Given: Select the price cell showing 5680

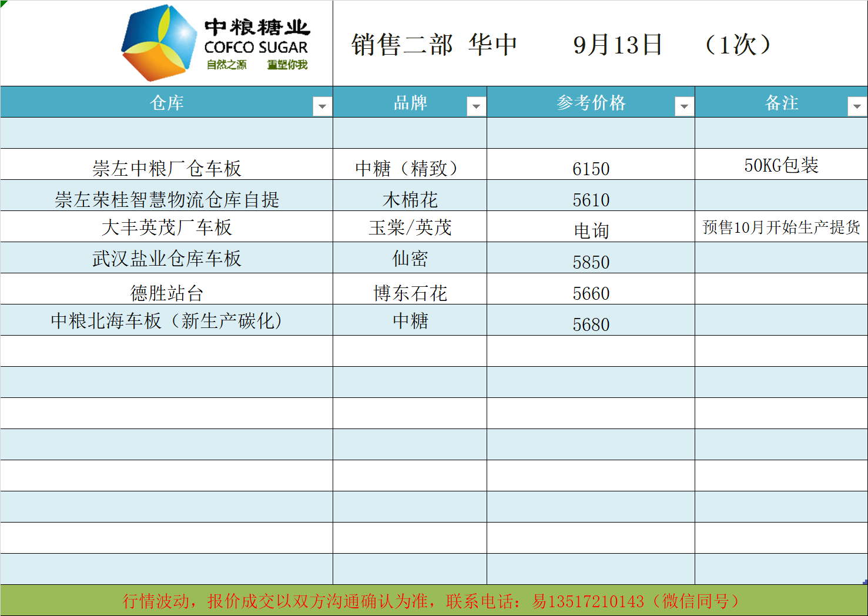Looking at the screenshot, I should point(591,323).
